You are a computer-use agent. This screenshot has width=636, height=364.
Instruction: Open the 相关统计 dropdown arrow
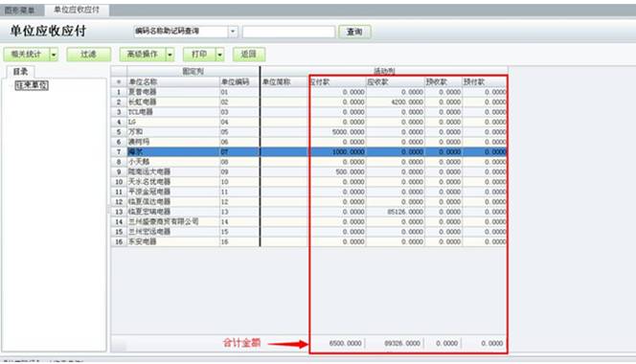tap(54, 55)
